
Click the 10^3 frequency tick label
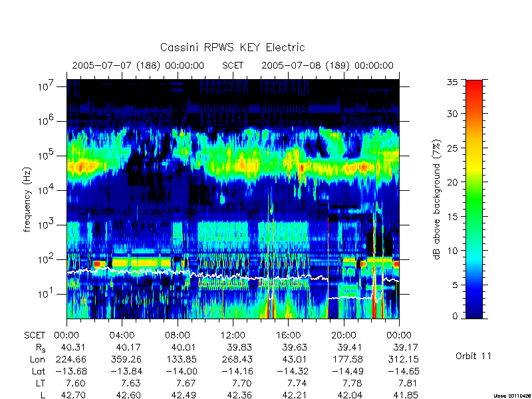46,224
